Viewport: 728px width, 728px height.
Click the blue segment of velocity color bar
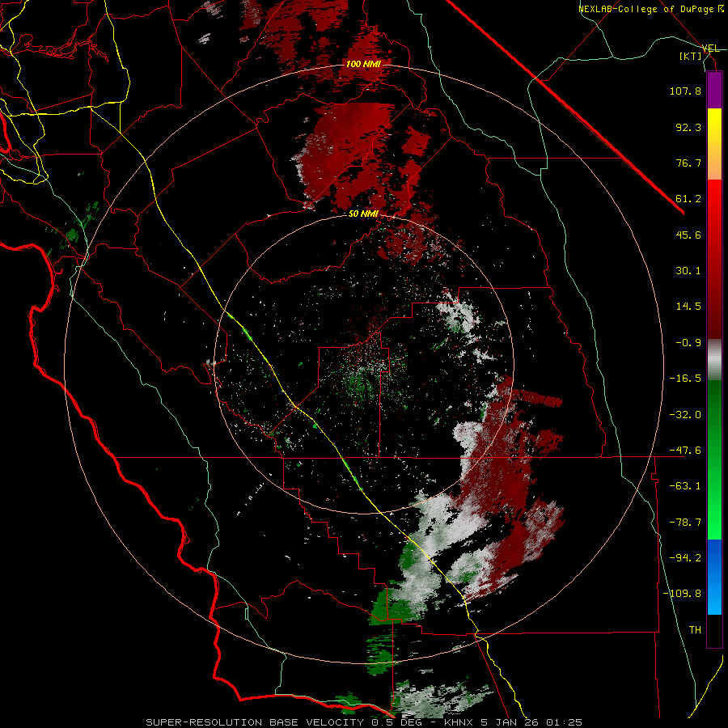click(714, 577)
